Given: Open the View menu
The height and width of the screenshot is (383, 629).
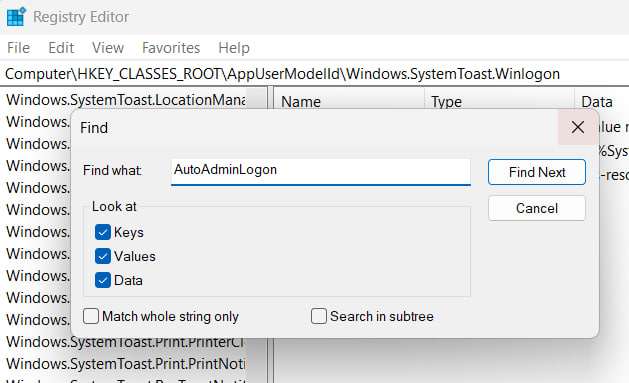Looking at the screenshot, I should tap(108, 48).
